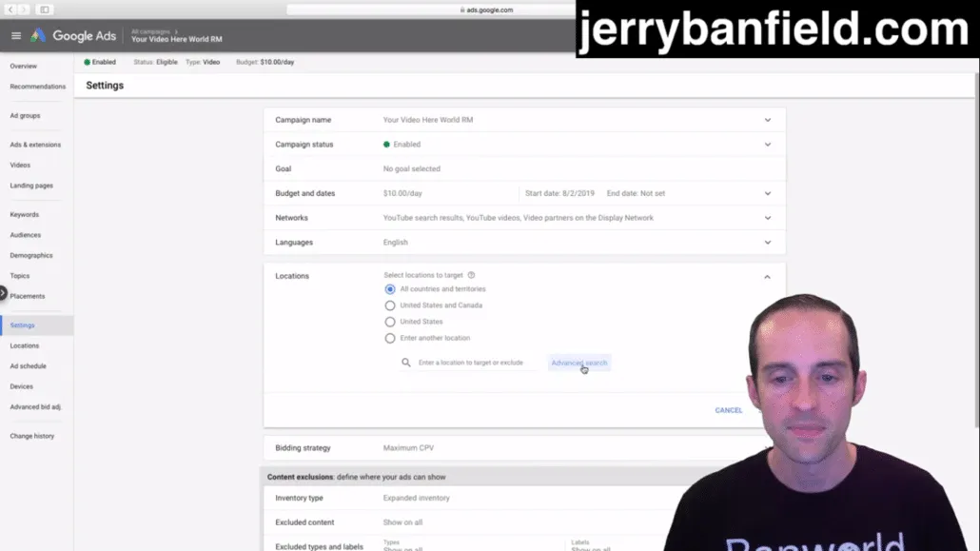Open Recommendations in the sidebar

[x=37, y=87]
